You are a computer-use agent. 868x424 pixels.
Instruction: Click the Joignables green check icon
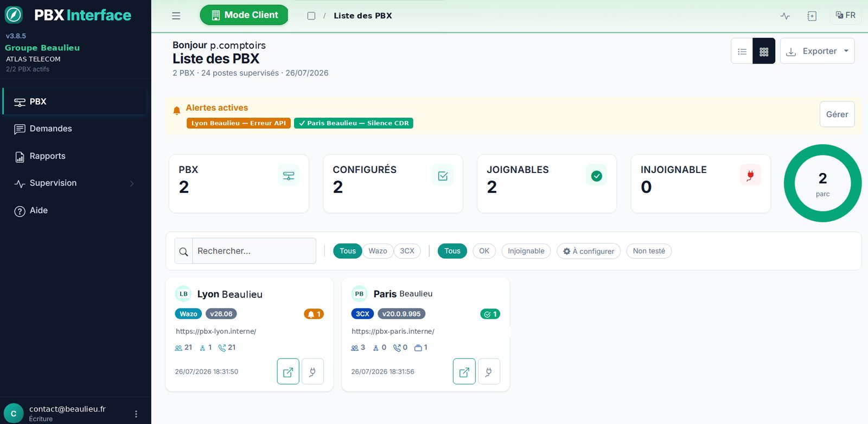pyautogui.click(x=597, y=176)
